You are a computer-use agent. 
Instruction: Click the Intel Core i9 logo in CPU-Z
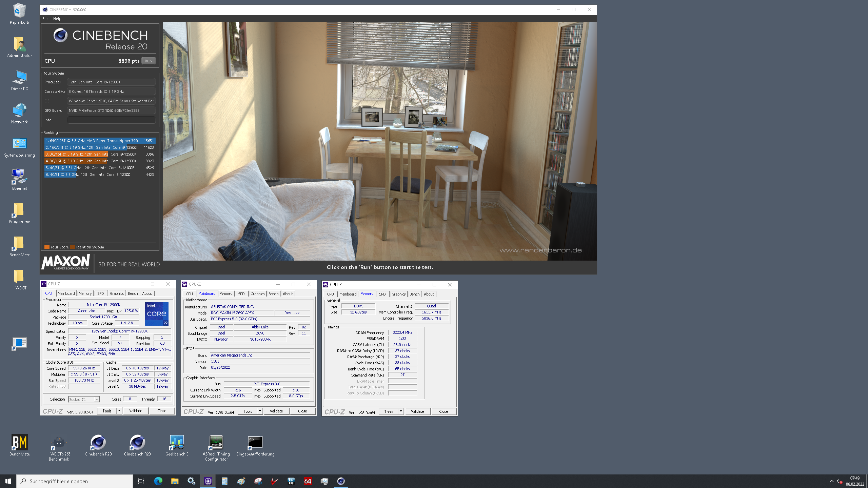[x=156, y=313]
